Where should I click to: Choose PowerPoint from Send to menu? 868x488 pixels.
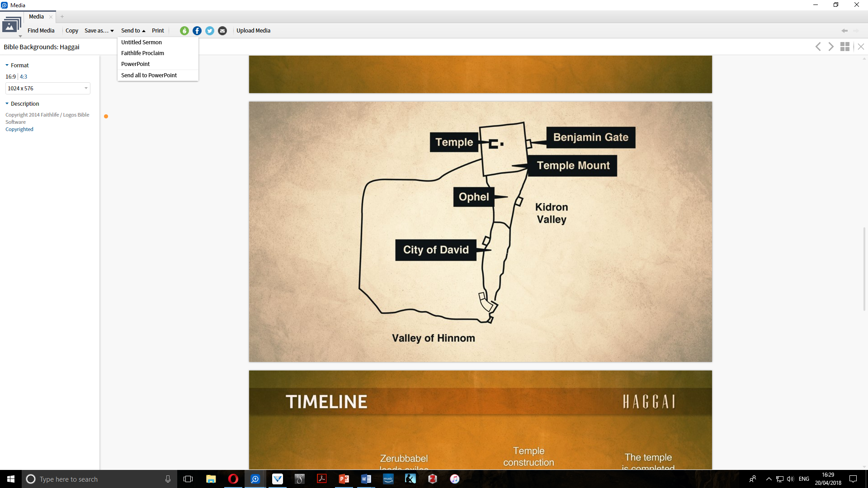pyautogui.click(x=135, y=64)
